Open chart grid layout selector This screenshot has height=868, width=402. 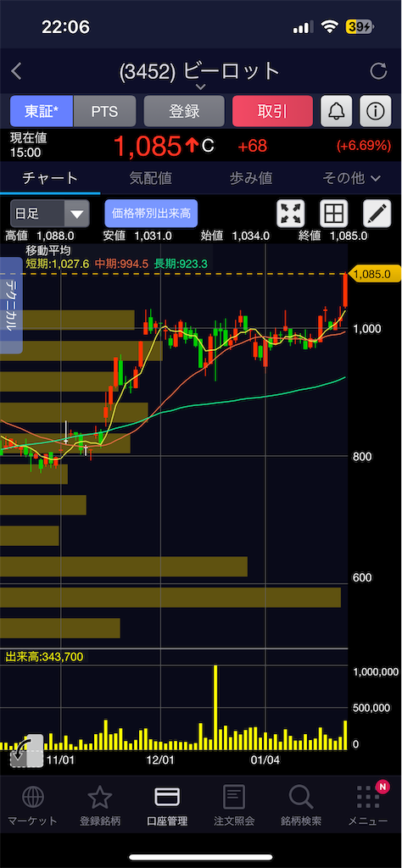pyautogui.click(x=336, y=213)
